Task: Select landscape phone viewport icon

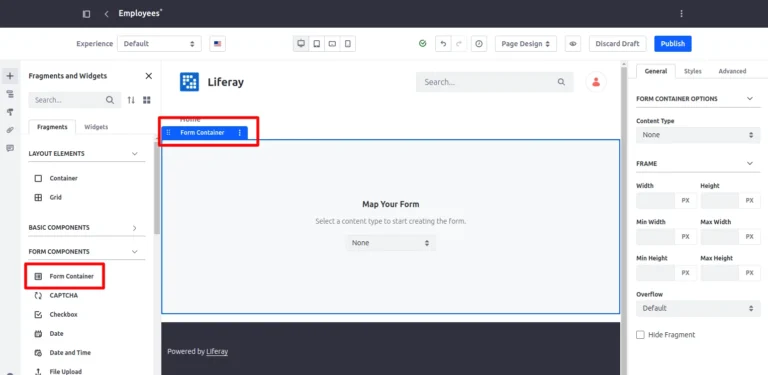Action: [332, 44]
